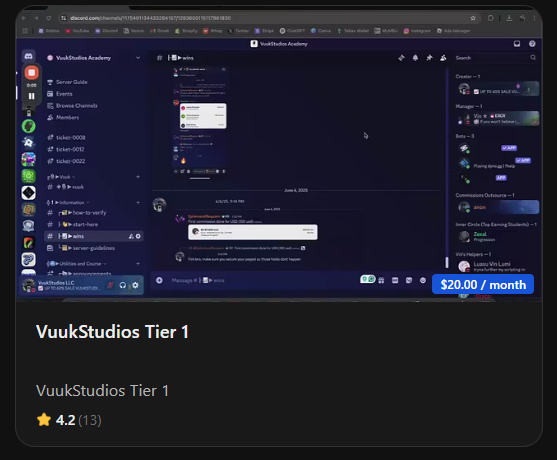Expand VuukStudios Academy server dropdown
This screenshot has height=460, width=557.
(137, 58)
